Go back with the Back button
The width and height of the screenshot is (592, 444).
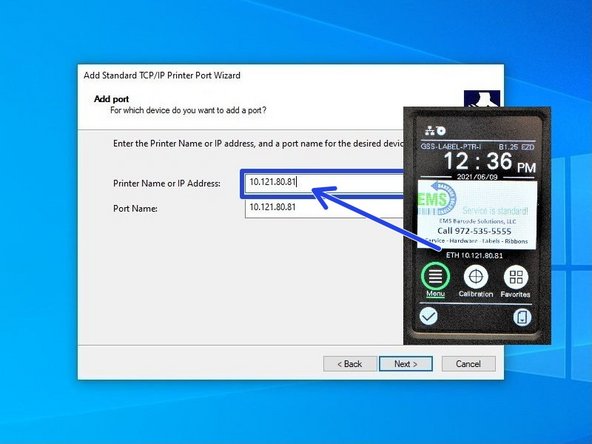[350, 364]
